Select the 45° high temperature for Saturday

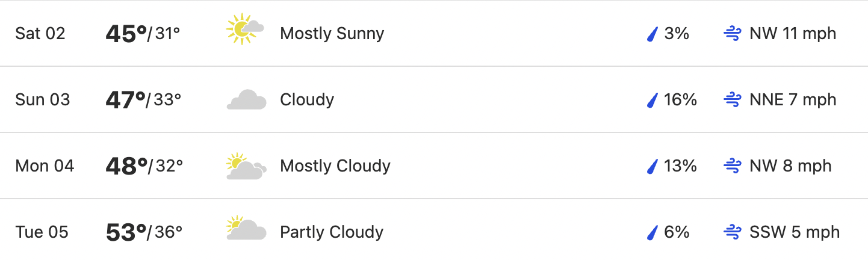coord(126,34)
